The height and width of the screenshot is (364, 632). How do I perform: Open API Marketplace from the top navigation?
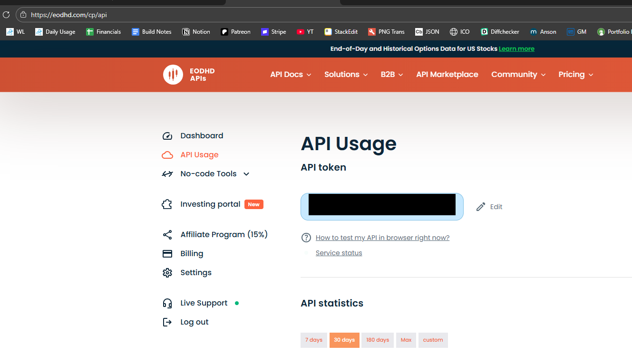point(447,75)
